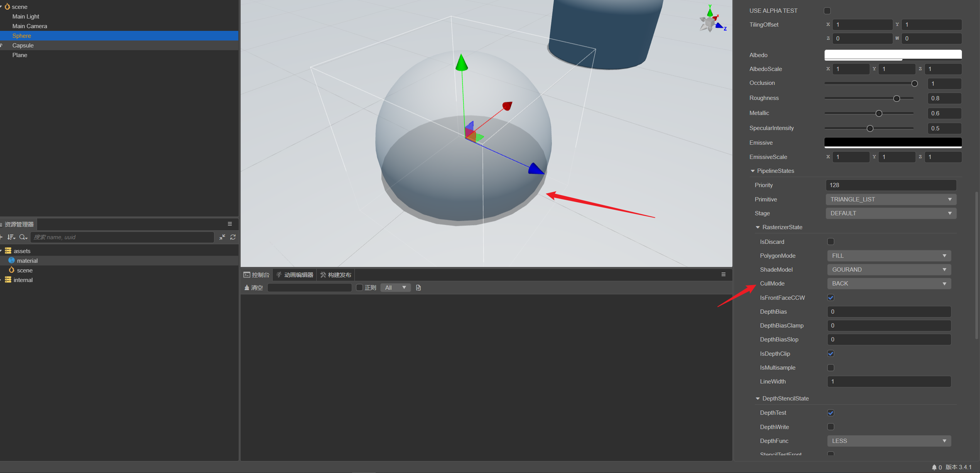Open the CullMode BACK dropdown
980x473 pixels.
889,284
